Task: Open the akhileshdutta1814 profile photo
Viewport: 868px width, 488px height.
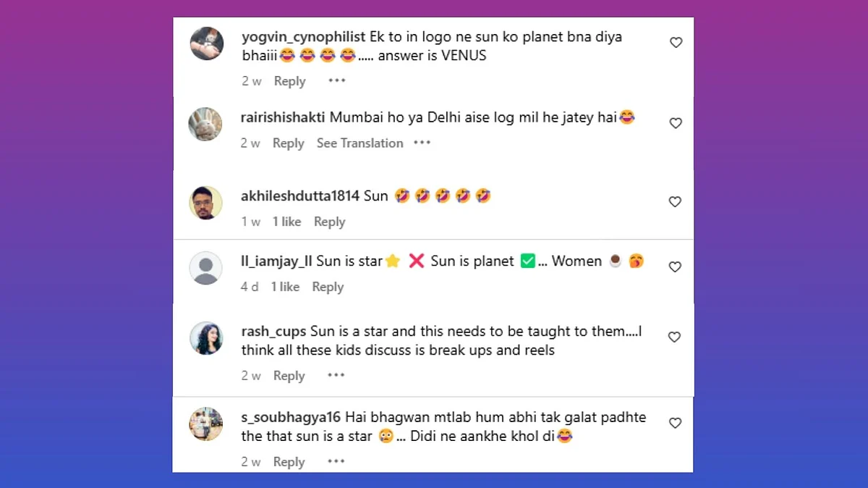Action: point(206,203)
